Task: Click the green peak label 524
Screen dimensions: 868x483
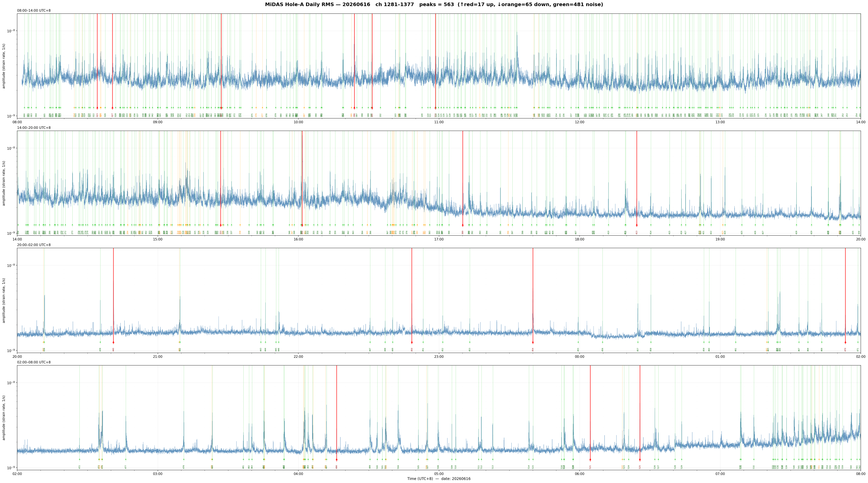Action: (x=629, y=467)
